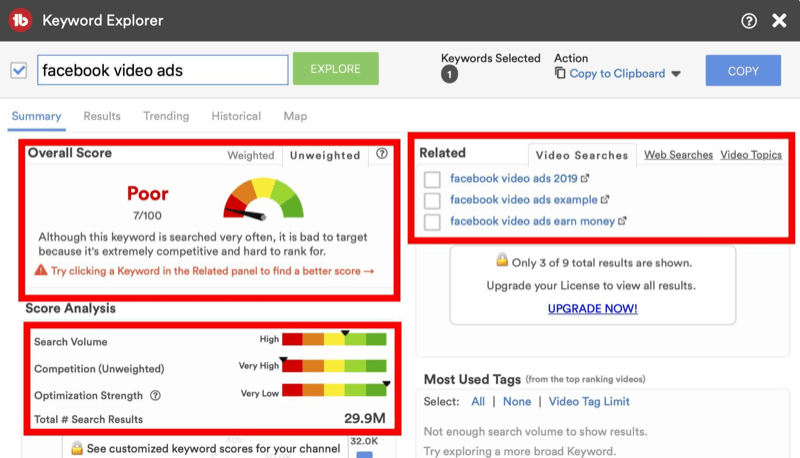Open the facebook video ads 2019 keyword link

(513, 179)
